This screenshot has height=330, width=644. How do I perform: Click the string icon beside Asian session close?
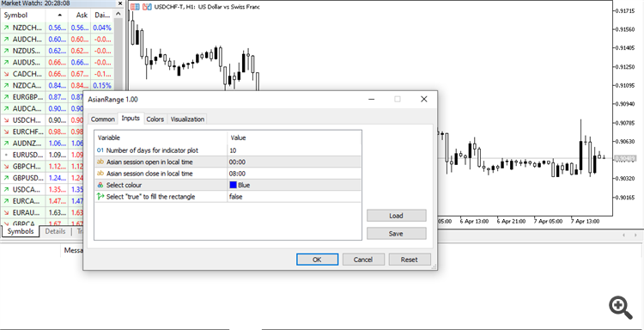(100, 174)
